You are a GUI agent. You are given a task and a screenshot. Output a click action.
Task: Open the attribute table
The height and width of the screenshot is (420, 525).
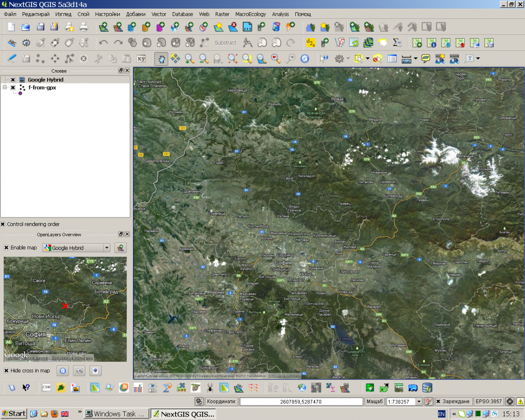click(392, 59)
